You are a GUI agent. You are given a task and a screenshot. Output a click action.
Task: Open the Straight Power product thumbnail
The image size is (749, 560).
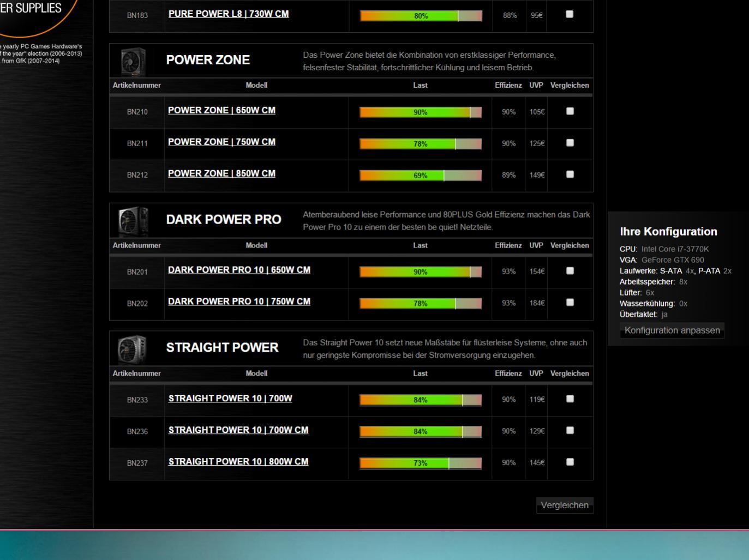click(x=133, y=349)
